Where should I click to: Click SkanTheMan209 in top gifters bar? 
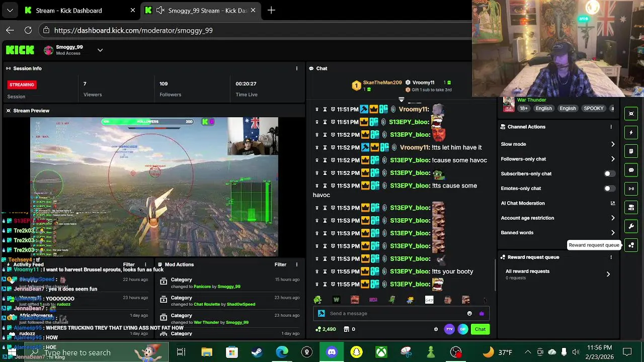click(x=382, y=82)
